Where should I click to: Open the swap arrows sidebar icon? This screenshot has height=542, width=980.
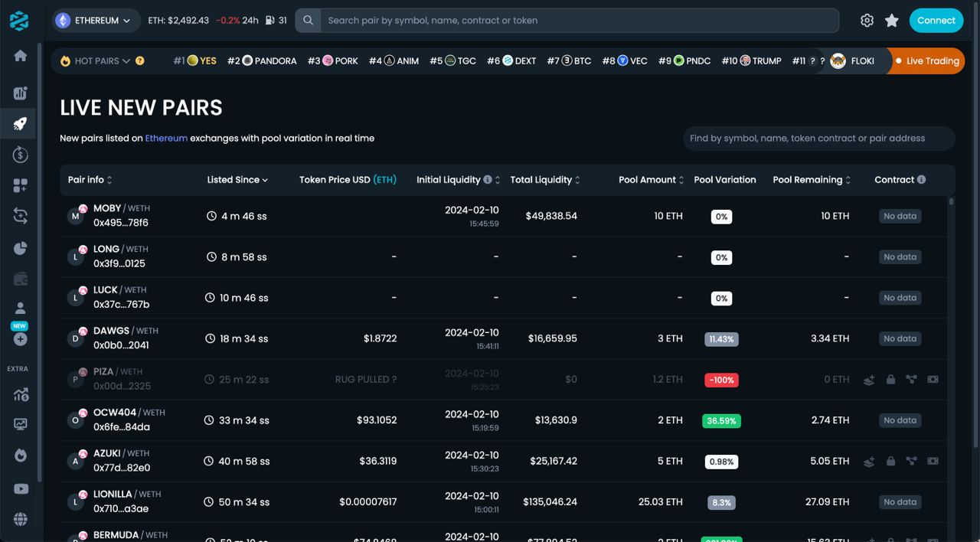(x=21, y=217)
